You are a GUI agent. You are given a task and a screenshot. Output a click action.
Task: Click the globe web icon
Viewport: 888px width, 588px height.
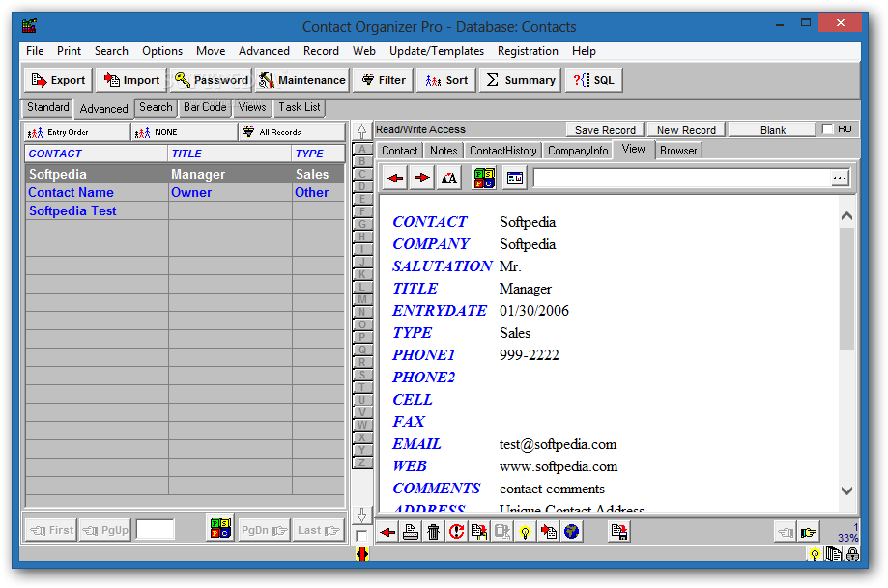click(571, 532)
